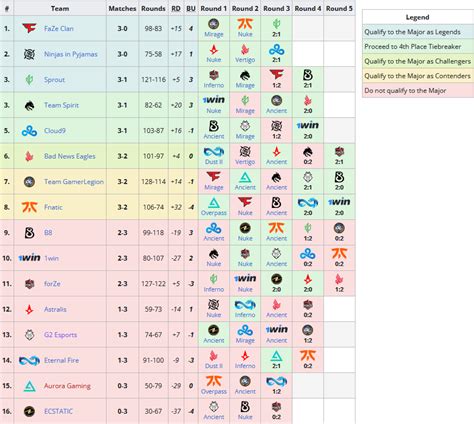Click the Team Spirit logo in row 4
This screenshot has height=424, width=474.
pyautogui.click(x=29, y=105)
